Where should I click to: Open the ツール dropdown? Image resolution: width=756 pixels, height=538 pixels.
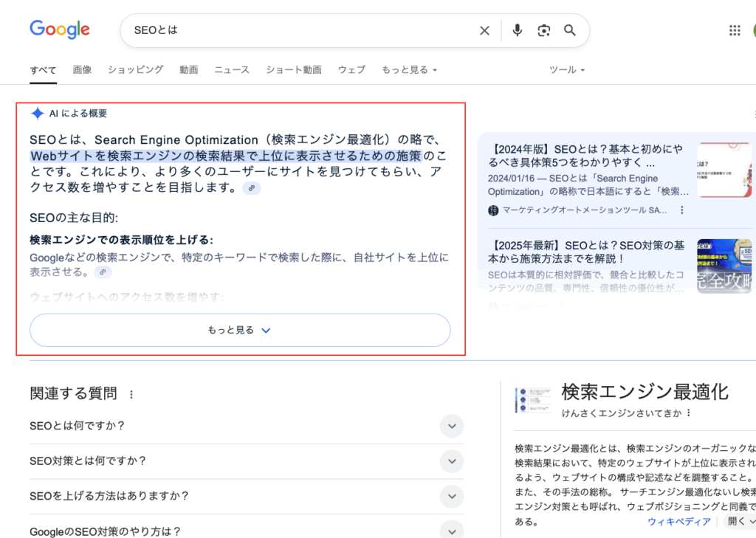pos(567,69)
